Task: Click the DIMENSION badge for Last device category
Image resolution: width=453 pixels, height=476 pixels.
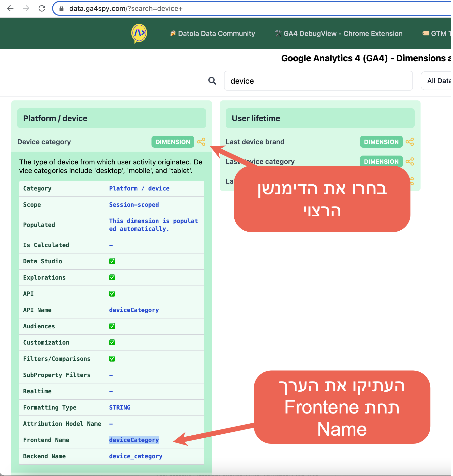Action: pyautogui.click(x=381, y=161)
